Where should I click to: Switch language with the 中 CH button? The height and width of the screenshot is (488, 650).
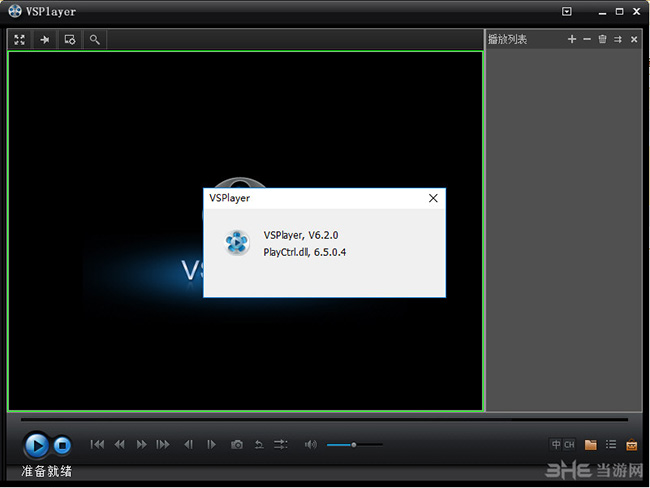[562, 444]
